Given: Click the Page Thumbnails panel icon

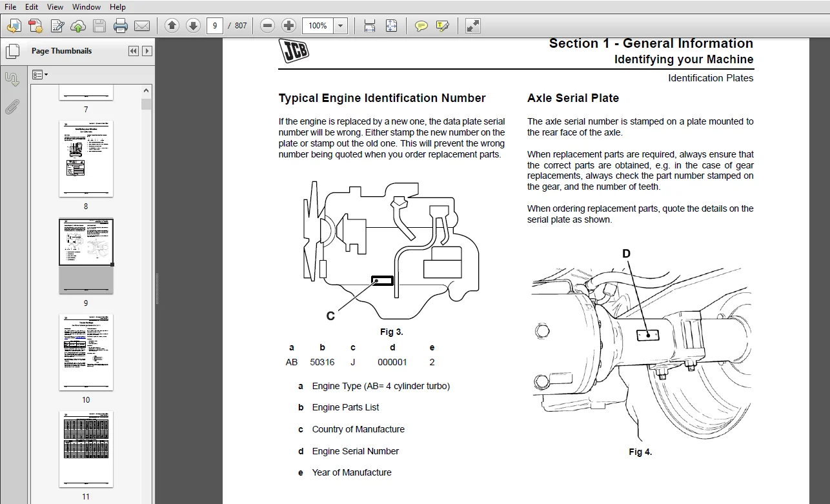Looking at the screenshot, I should [x=12, y=50].
